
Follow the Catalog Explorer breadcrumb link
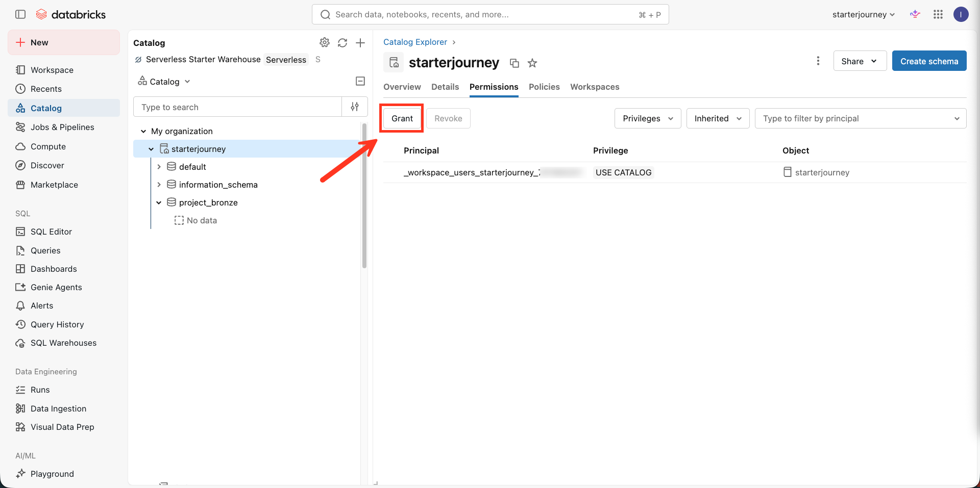coord(415,42)
